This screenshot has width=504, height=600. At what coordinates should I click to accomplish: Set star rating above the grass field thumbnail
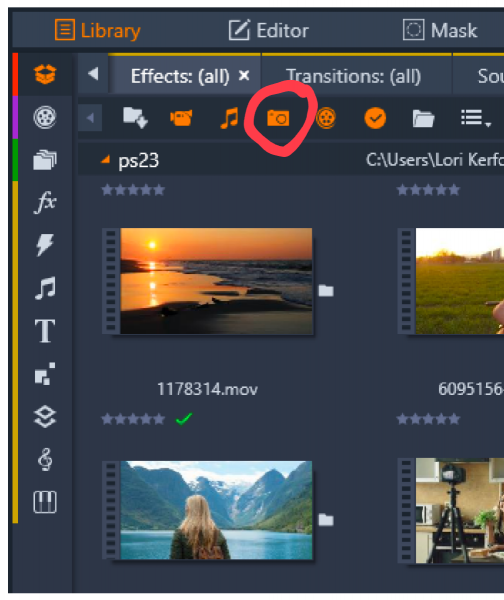(x=428, y=190)
